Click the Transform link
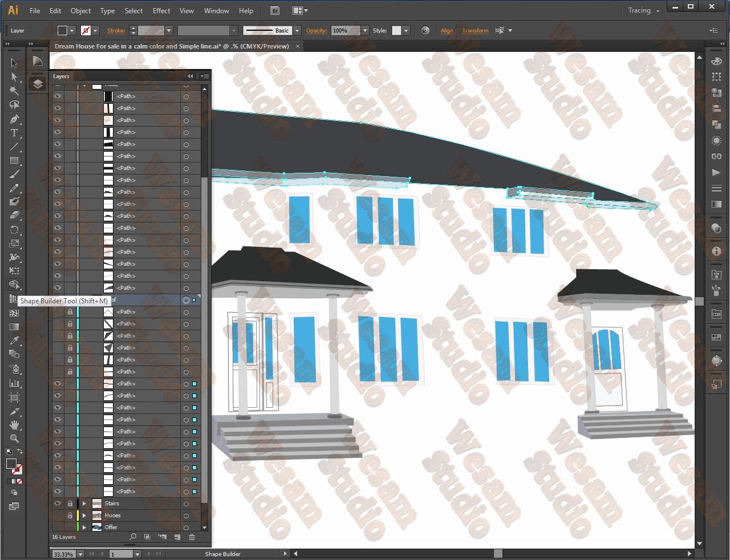Viewport: 730px width, 560px height. tap(475, 31)
